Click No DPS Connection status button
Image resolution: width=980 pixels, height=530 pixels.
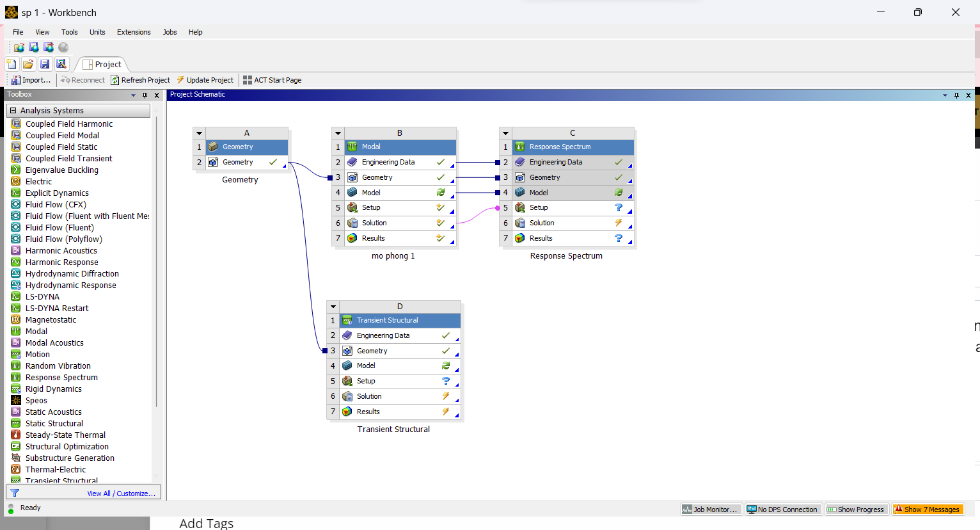(x=782, y=510)
